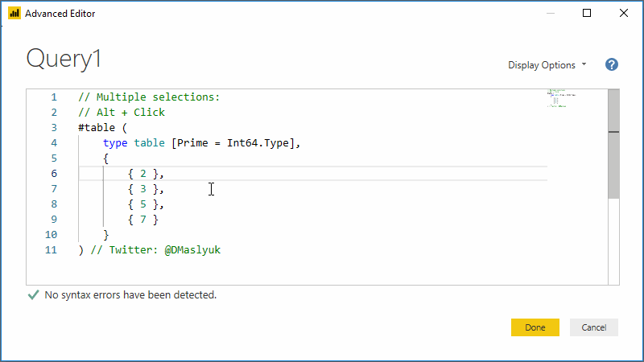
Task: Click the '// Alt + Click' comment line
Action: (x=122, y=113)
